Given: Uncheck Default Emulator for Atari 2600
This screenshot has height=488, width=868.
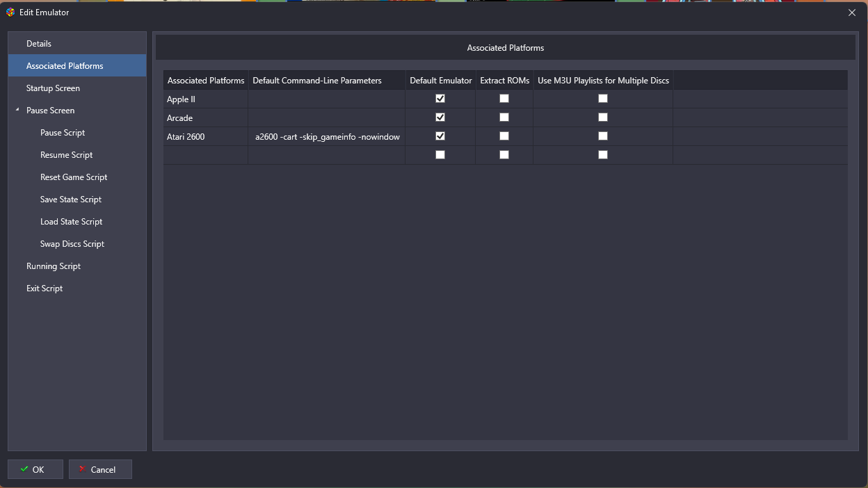Looking at the screenshot, I should coord(440,136).
